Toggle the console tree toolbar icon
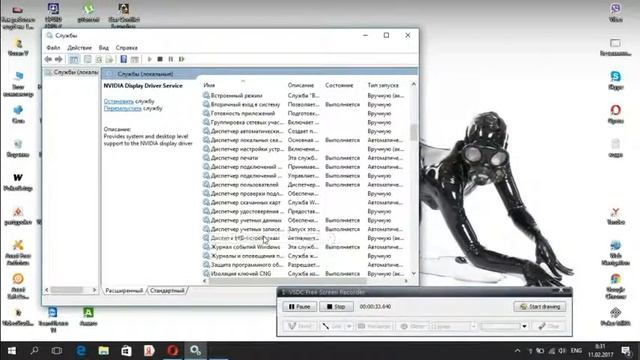This screenshot has height=360, width=640. pos(73,60)
